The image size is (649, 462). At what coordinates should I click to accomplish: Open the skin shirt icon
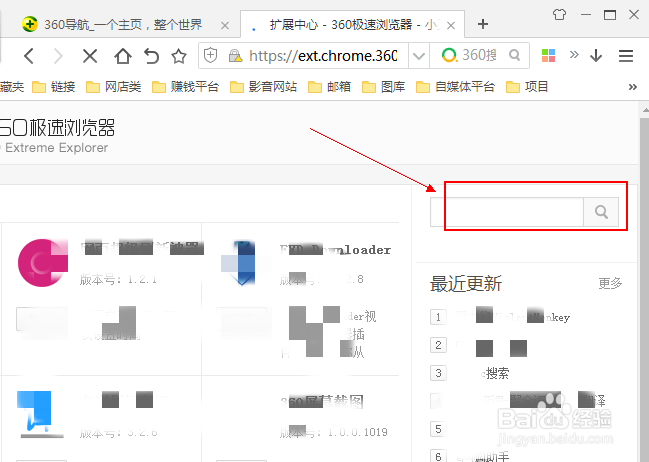[559, 15]
